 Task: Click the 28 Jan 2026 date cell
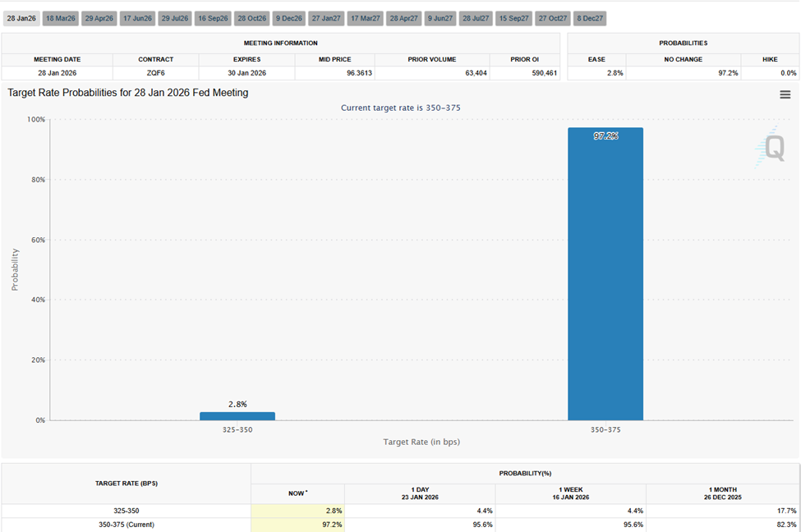click(57, 72)
